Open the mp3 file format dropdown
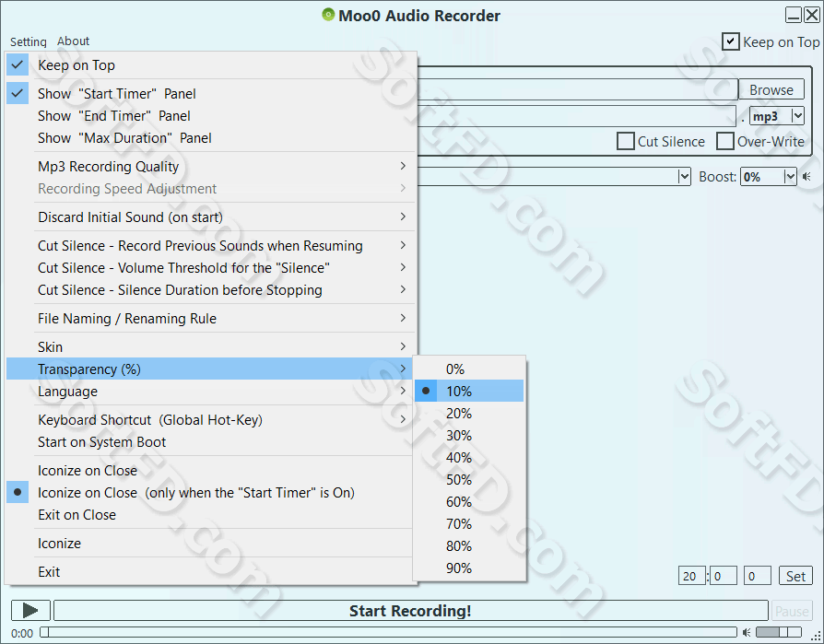This screenshot has width=824, height=644. [x=797, y=115]
